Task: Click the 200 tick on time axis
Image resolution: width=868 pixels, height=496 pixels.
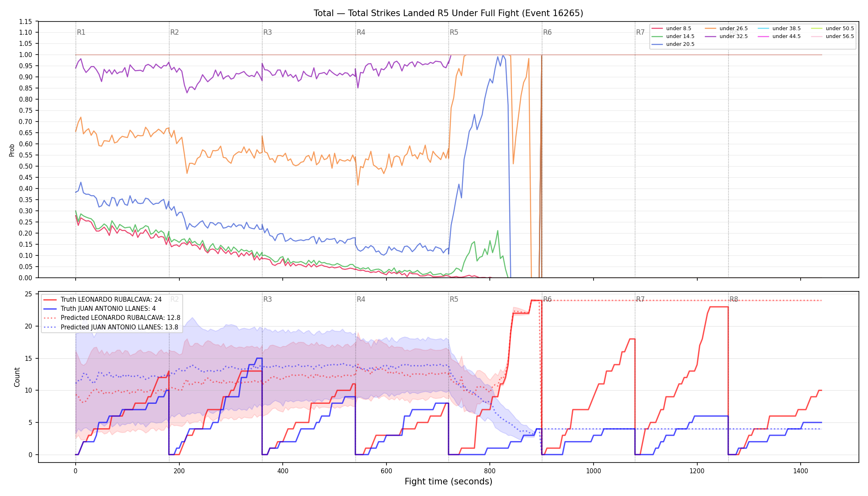Action: [x=179, y=471]
